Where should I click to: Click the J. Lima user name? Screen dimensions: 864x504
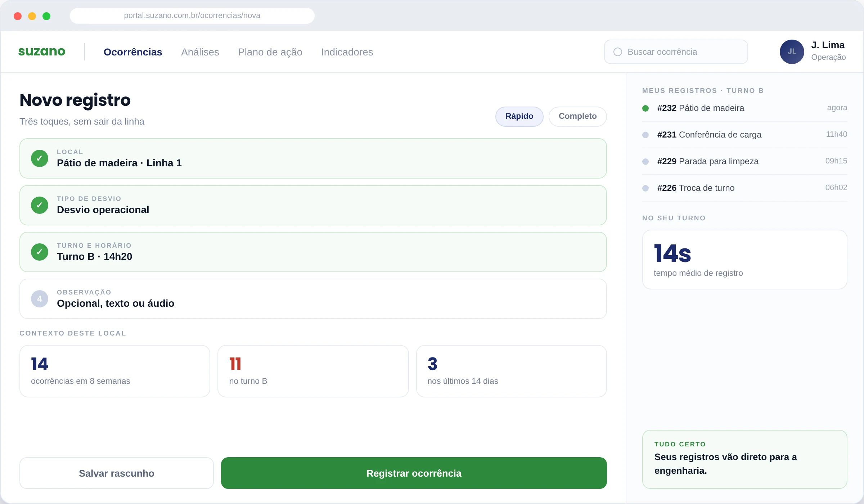[828, 45]
